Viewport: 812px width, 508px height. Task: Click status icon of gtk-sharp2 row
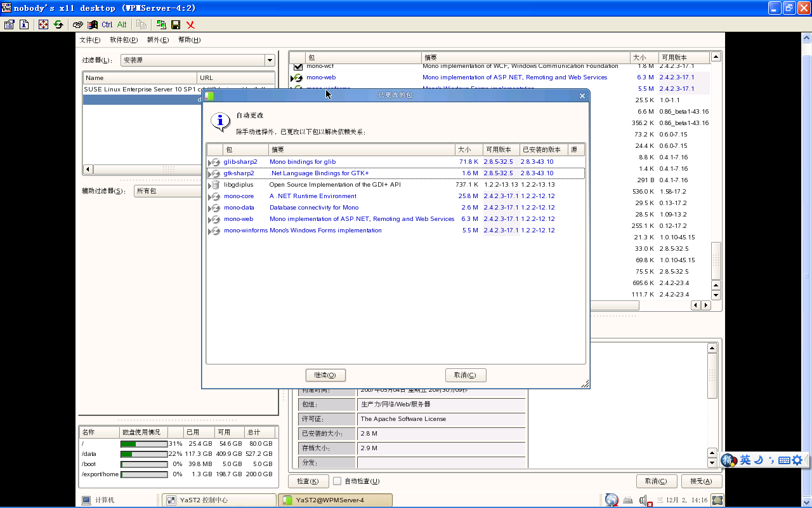[x=215, y=173]
